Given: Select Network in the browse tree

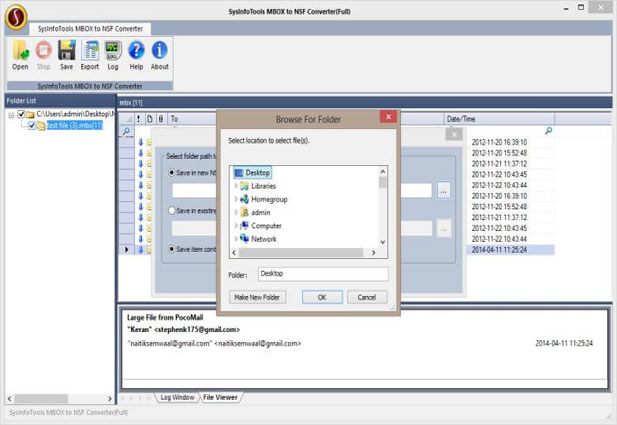Looking at the screenshot, I should (x=258, y=239).
